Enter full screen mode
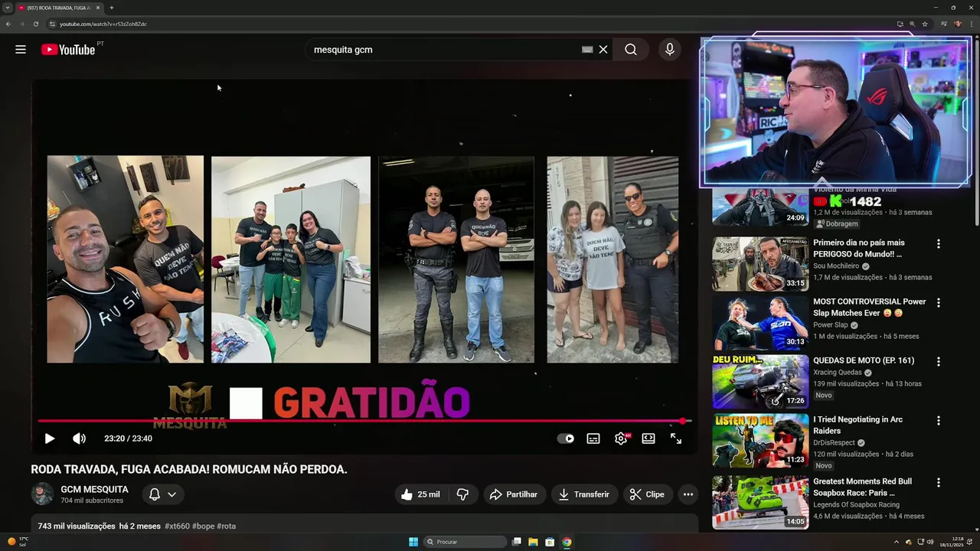The image size is (980, 551). click(676, 439)
